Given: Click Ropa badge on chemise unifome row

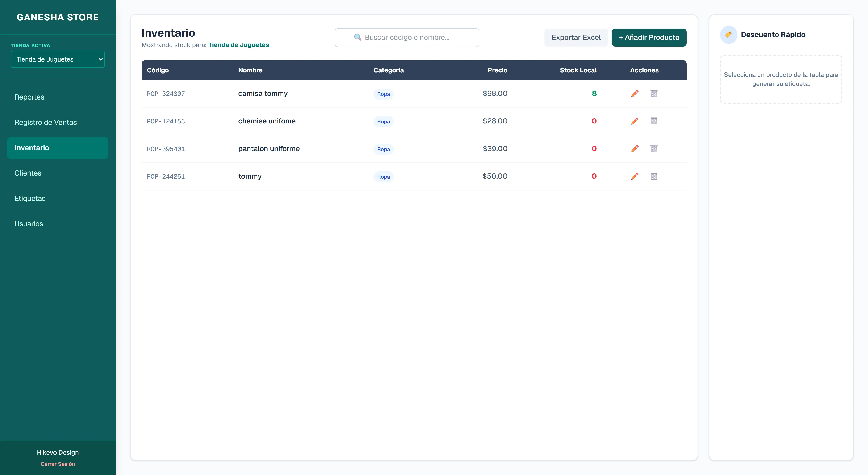Looking at the screenshot, I should tap(383, 122).
